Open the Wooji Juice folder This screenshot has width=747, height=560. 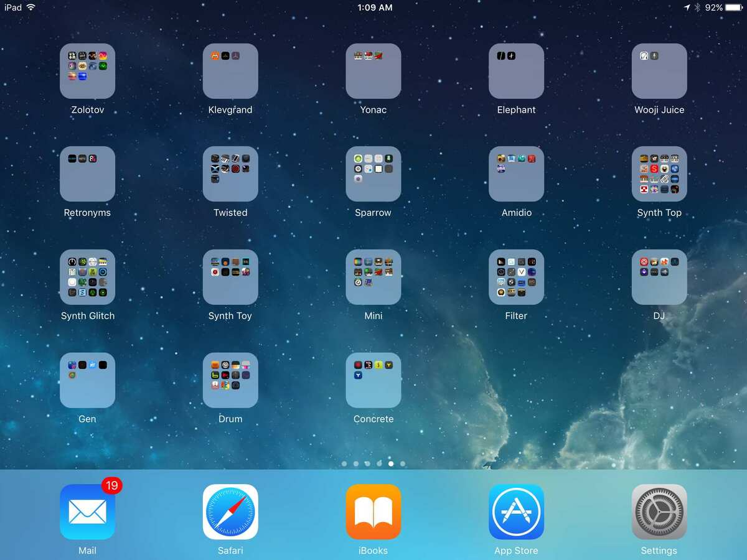click(x=659, y=71)
